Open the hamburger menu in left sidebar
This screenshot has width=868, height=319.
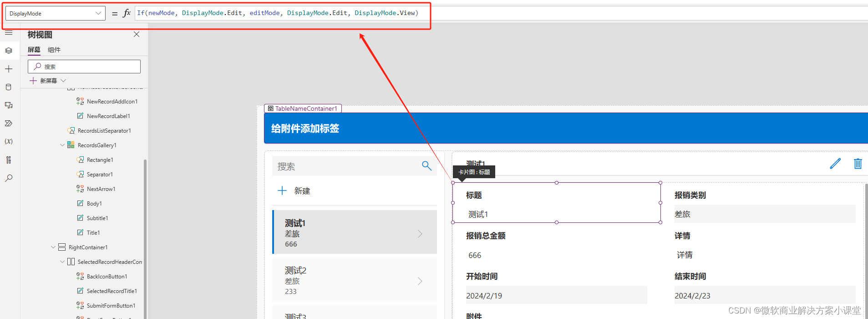(9, 33)
